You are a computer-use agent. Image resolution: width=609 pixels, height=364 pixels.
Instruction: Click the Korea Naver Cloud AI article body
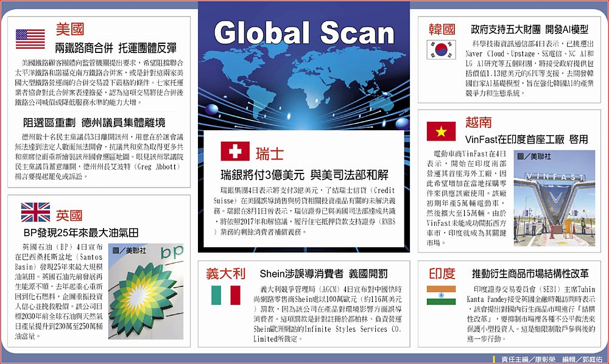[x=530, y=68]
